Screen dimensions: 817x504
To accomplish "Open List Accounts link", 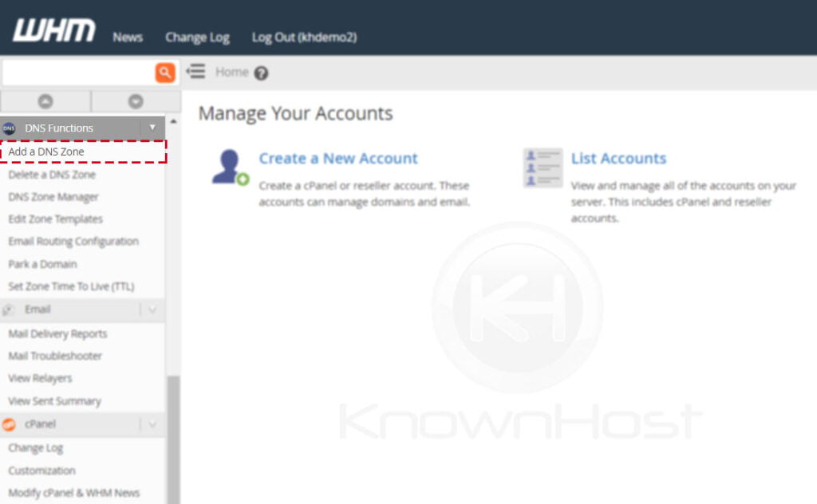I will tap(618, 158).
